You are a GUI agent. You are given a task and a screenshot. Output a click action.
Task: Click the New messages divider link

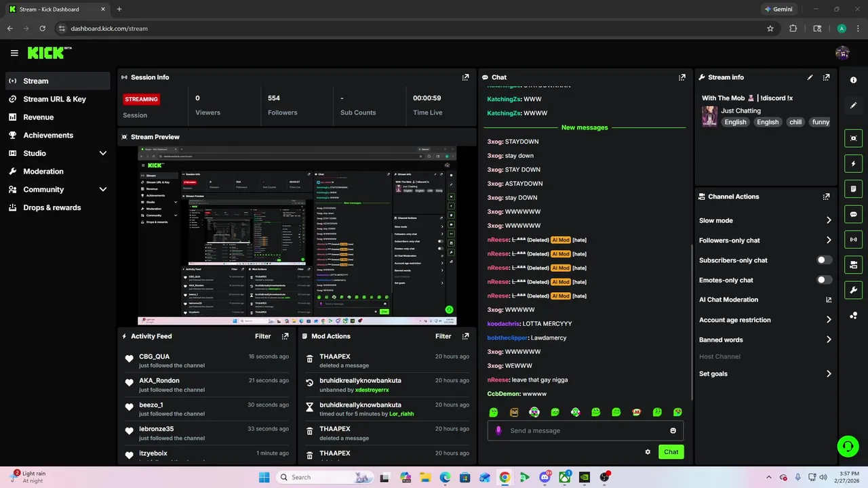pyautogui.click(x=585, y=127)
